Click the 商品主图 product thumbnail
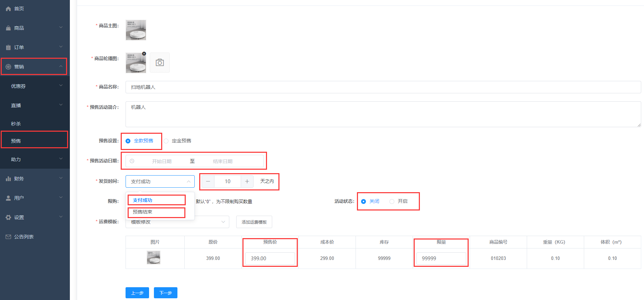 tap(136, 30)
